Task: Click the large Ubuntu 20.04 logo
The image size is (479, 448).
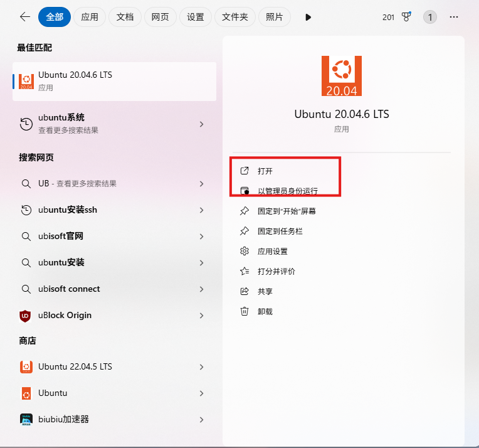Action: [x=342, y=76]
